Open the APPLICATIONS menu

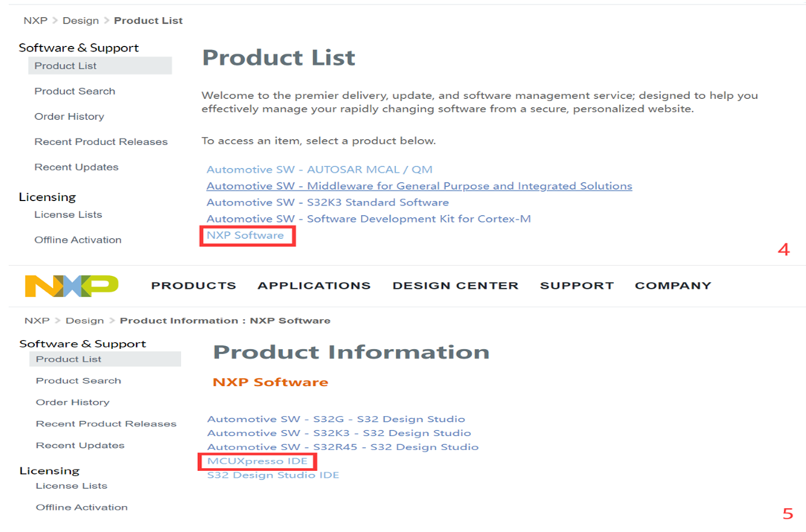(314, 286)
